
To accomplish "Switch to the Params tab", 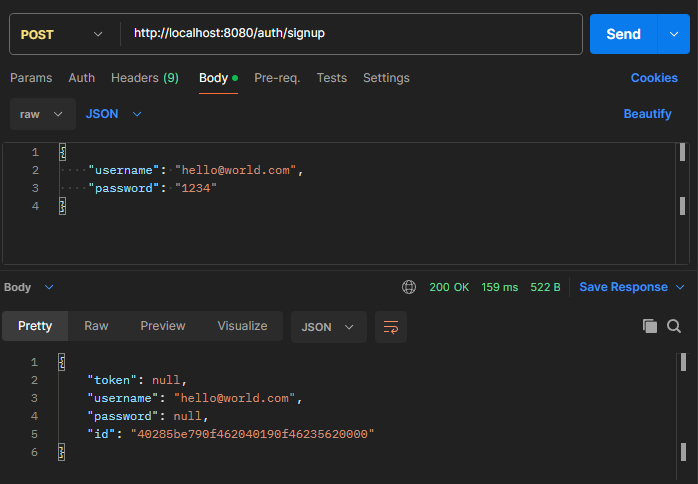I will (x=31, y=78).
